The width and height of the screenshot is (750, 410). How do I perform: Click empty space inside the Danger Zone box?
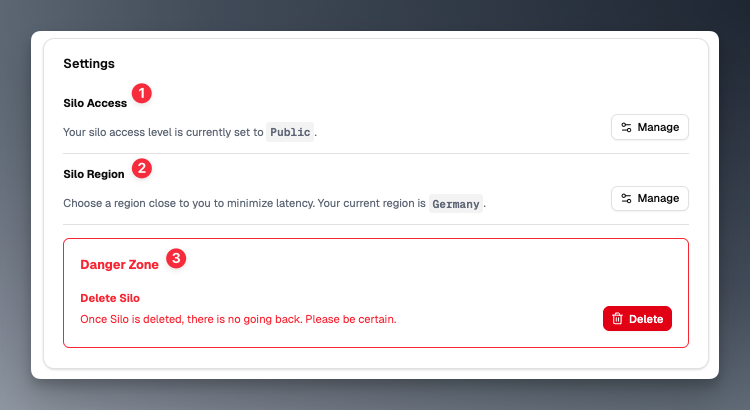(x=450, y=270)
